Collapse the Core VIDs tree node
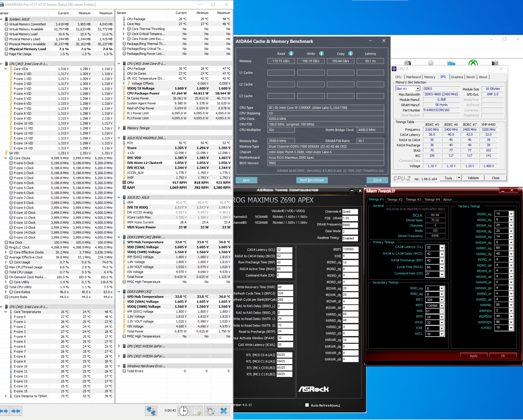 6,69
